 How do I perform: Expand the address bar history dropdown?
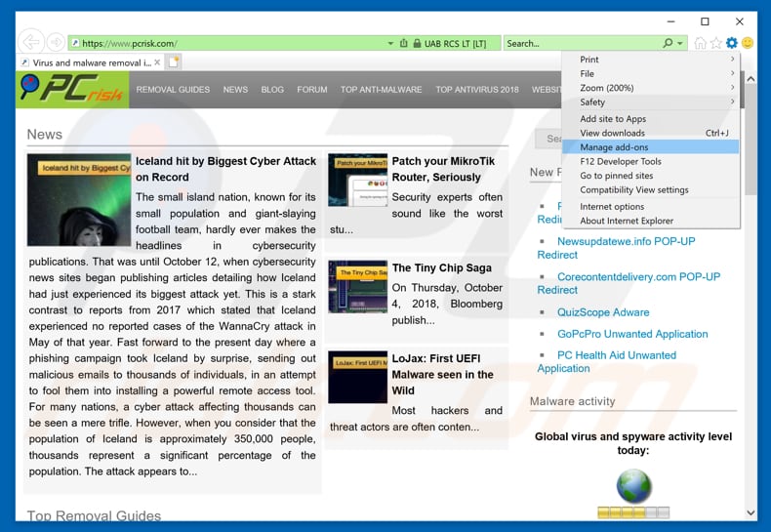tap(390, 43)
